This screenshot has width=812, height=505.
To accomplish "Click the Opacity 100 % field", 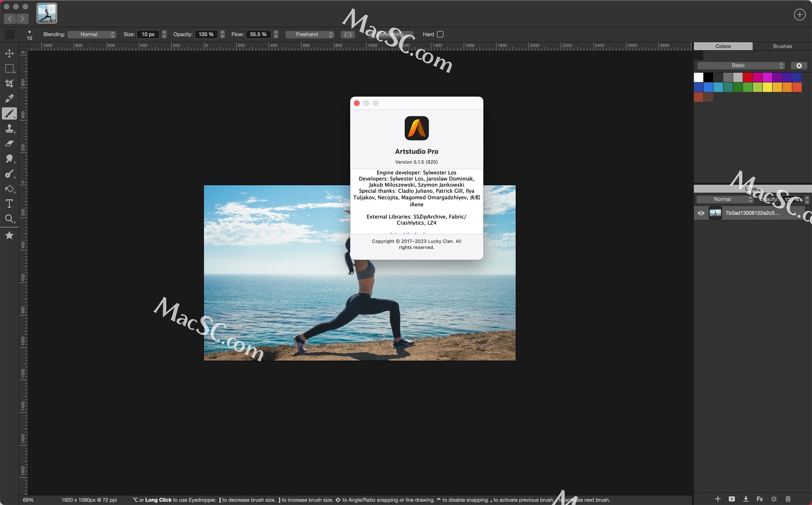I will 206,35.
